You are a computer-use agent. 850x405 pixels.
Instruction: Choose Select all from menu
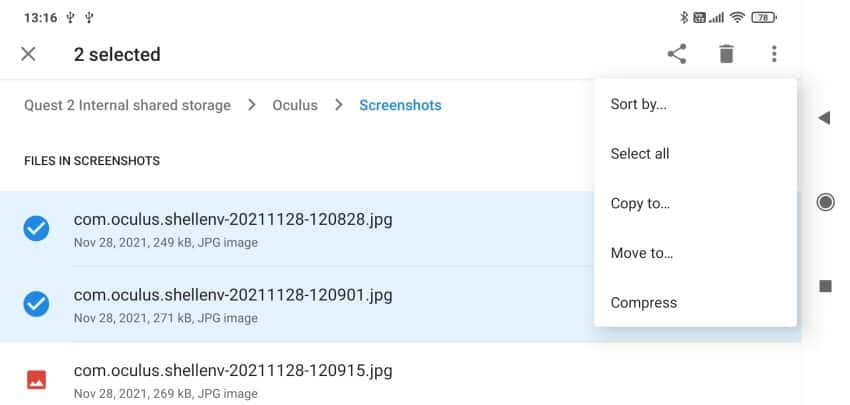[x=640, y=154]
